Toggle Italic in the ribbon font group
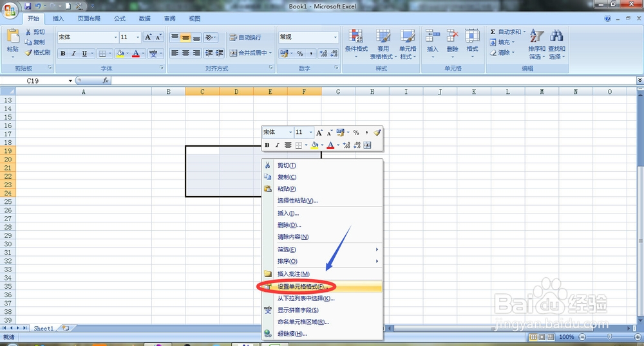The height and width of the screenshot is (346, 644). point(73,53)
